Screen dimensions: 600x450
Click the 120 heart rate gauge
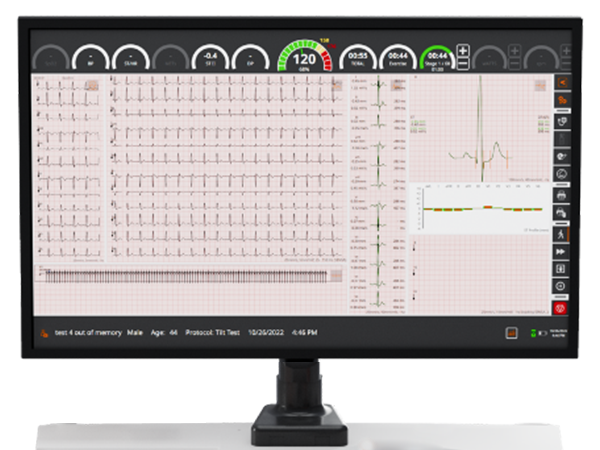pos(304,57)
